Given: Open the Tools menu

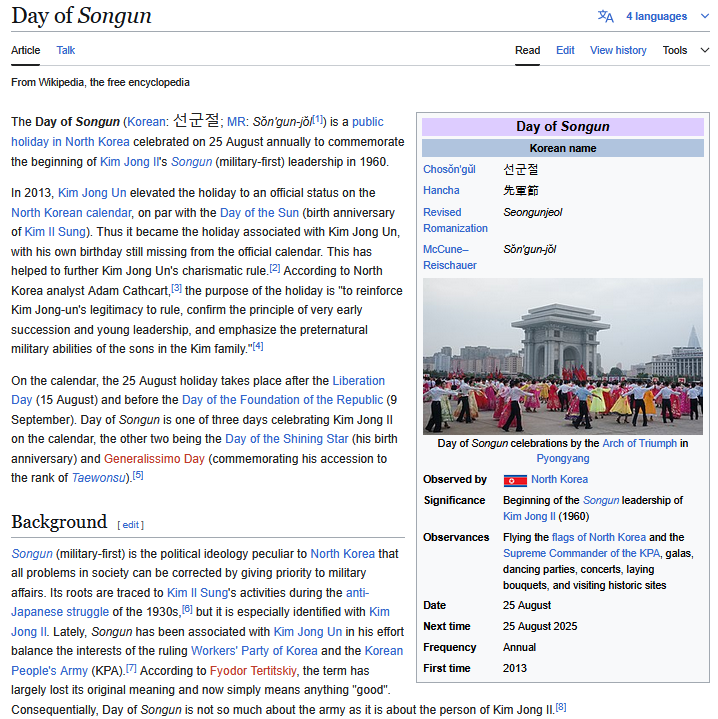Looking at the screenshot, I should 674,50.
